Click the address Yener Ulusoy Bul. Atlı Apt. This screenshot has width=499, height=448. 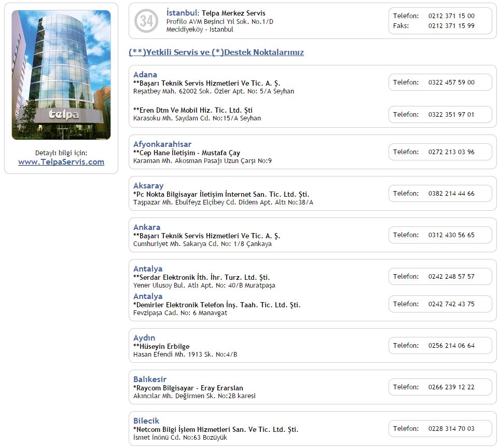tap(204, 286)
